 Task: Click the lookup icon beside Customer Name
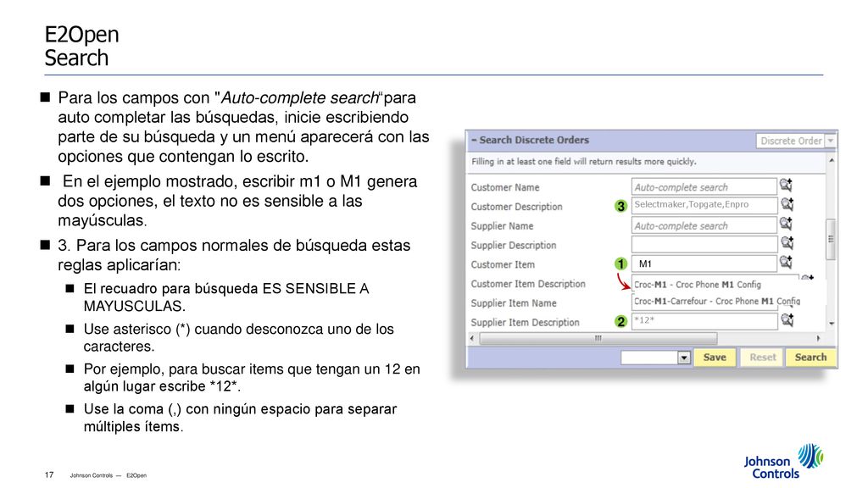(786, 186)
